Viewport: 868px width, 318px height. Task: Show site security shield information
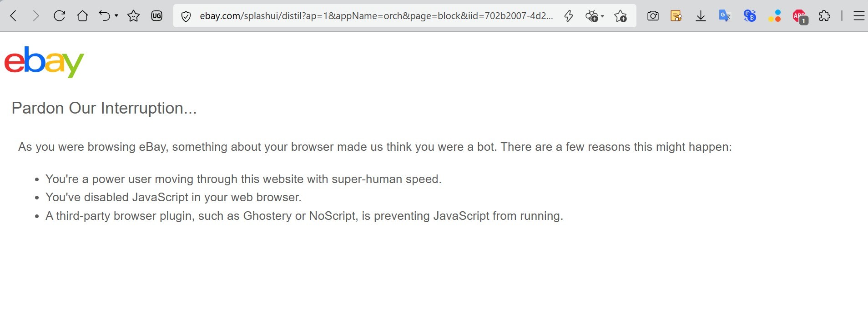pyautogui.click(x=186, y=16)
